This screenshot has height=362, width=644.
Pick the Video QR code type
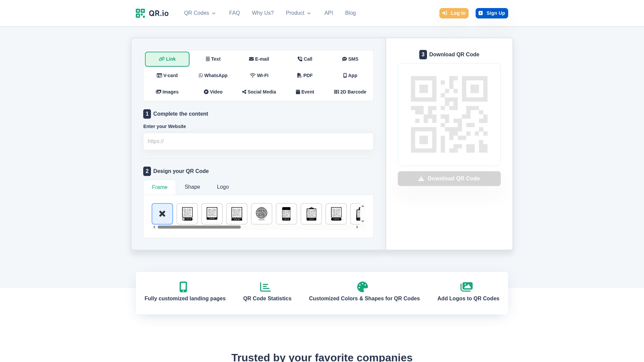(213, 92)
